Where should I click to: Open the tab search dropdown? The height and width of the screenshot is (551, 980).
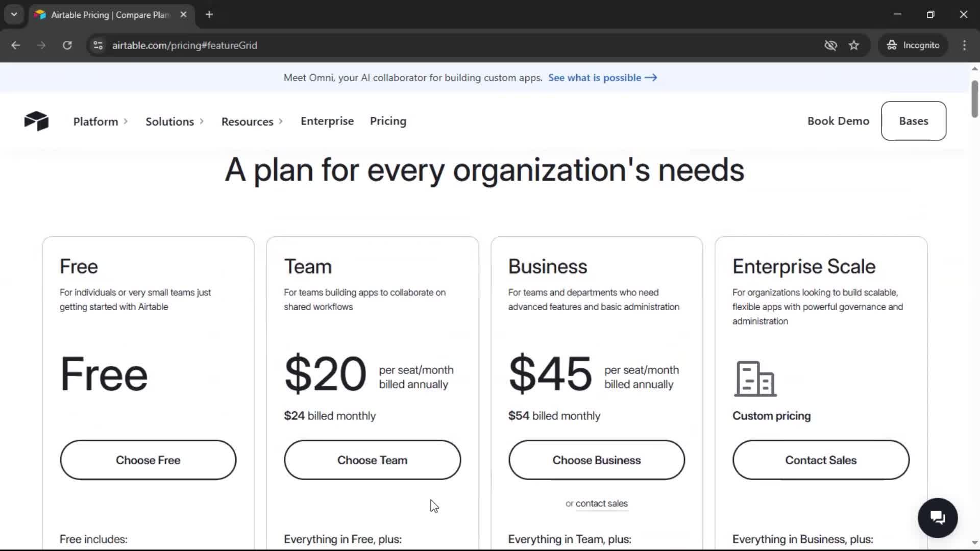(14, 14)
